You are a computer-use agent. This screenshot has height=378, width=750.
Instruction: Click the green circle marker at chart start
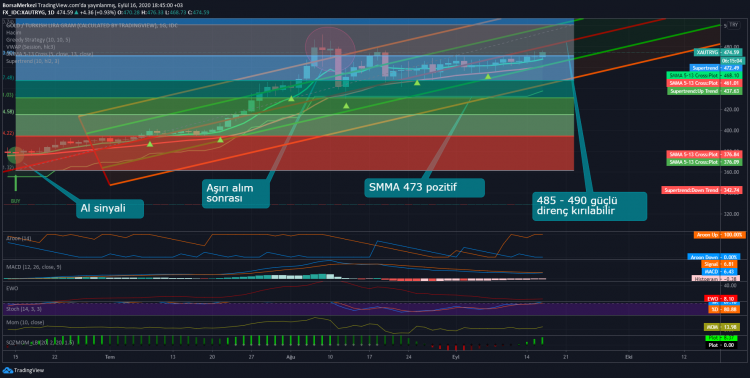click(x=16, y=155)
